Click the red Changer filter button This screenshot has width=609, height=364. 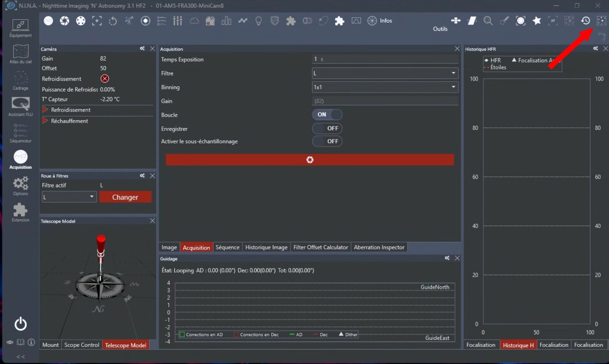click(125, 197)
